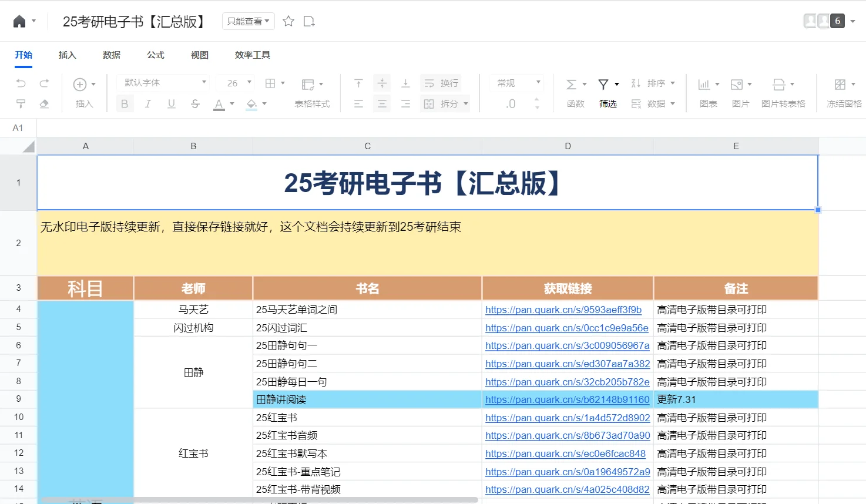
Task: Click the horizontal scrollbar at bottom
Action: pos(259,500)
